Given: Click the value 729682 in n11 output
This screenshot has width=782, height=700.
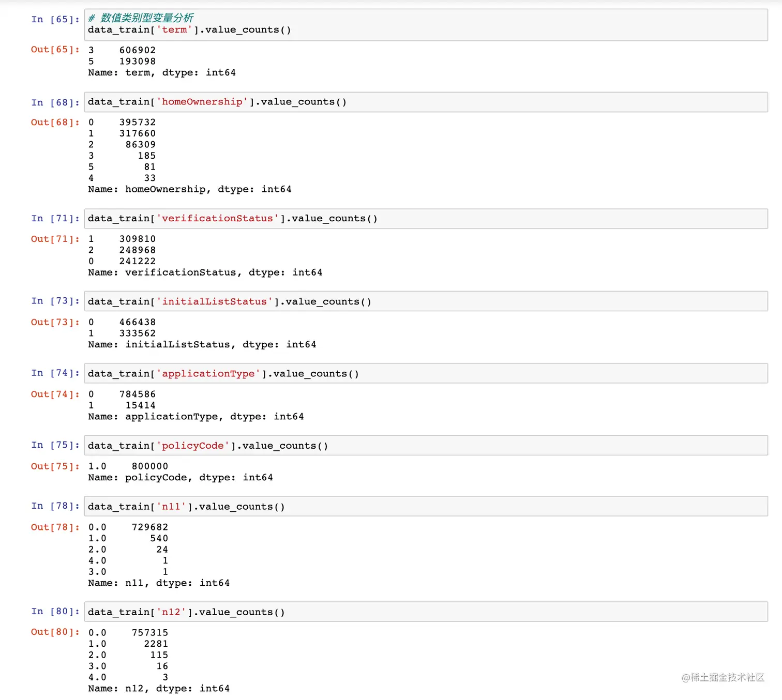Looking at the screenshot, I should [150, 527].
